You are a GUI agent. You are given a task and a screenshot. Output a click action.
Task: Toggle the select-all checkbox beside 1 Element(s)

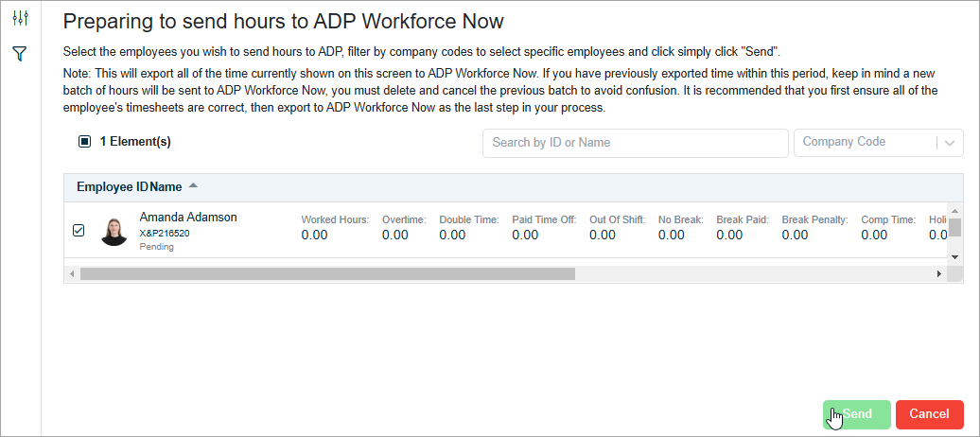84,142
